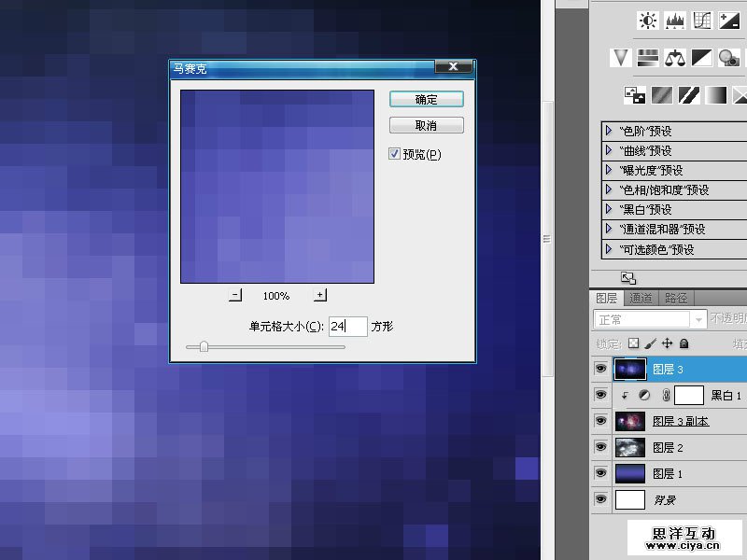Add an Exposure adjustment

729,21
